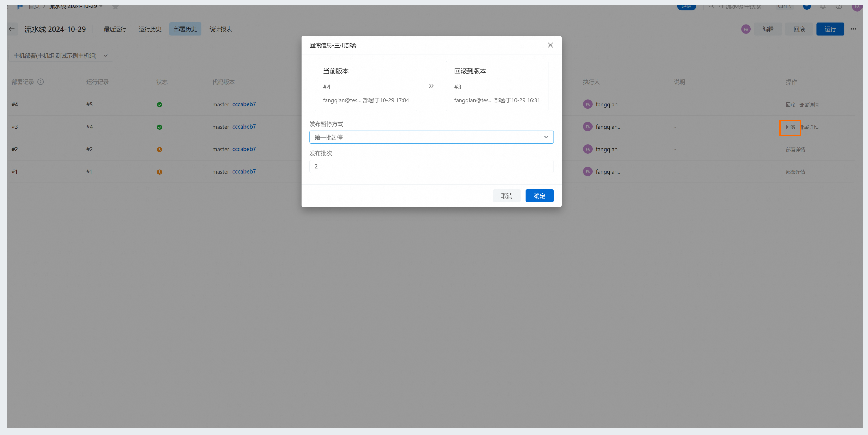868x435 pixels.
Task: Close the 回滚信息-主机部署 dialog
Action: pyautogui.click(x=550, y=45)
